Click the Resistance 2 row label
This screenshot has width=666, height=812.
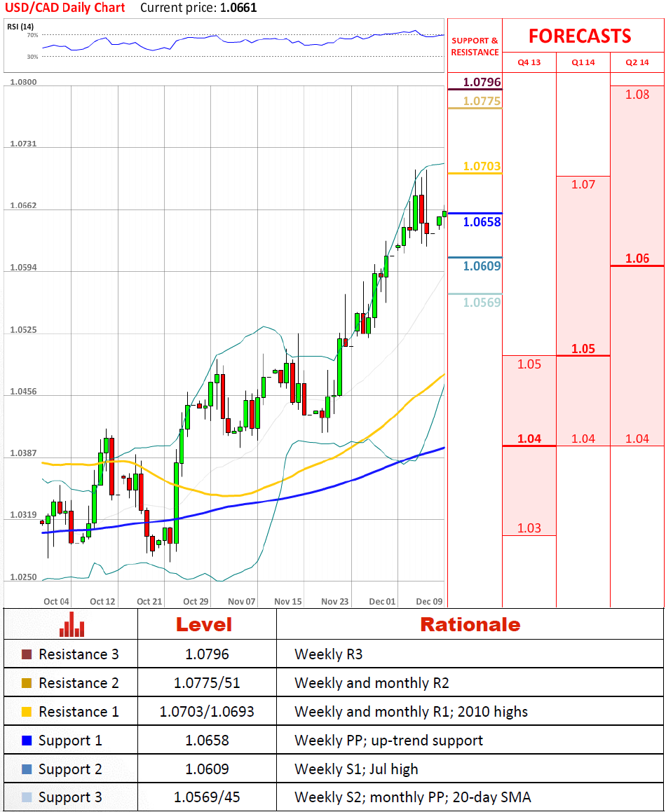click(x=79, y=683)
